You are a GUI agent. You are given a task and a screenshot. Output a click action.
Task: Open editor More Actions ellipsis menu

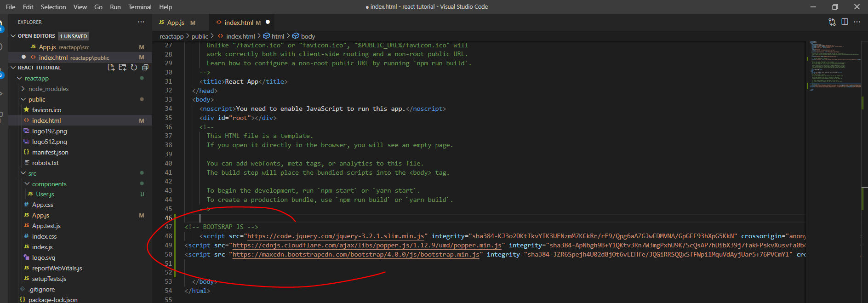857,22
